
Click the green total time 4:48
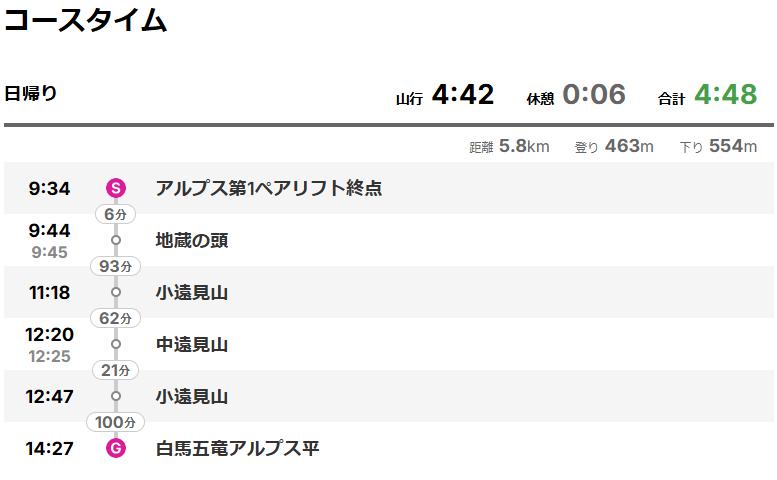[x=725, y=94]
